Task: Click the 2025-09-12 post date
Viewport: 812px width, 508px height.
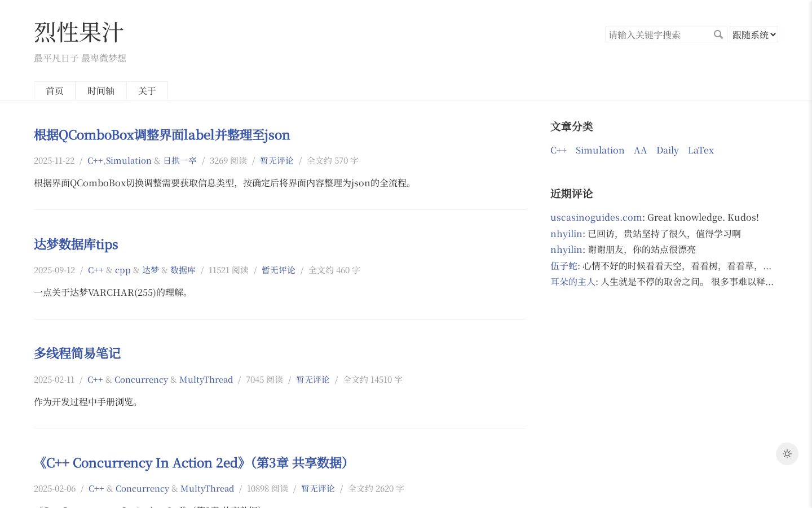Action: point(54,270)
